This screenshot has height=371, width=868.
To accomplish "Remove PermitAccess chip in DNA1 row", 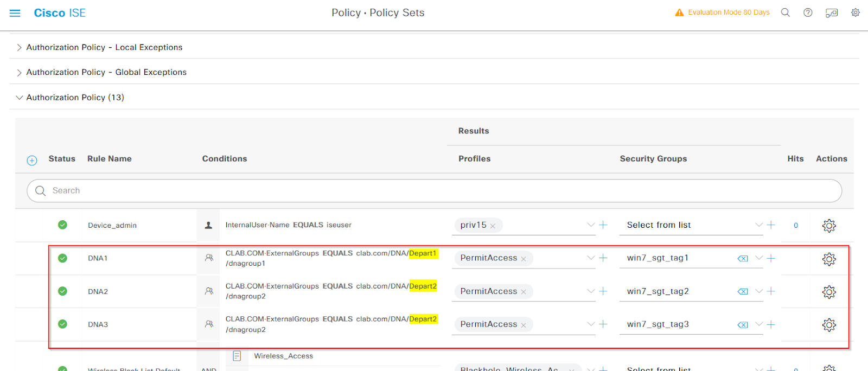I will coord(524,259).
